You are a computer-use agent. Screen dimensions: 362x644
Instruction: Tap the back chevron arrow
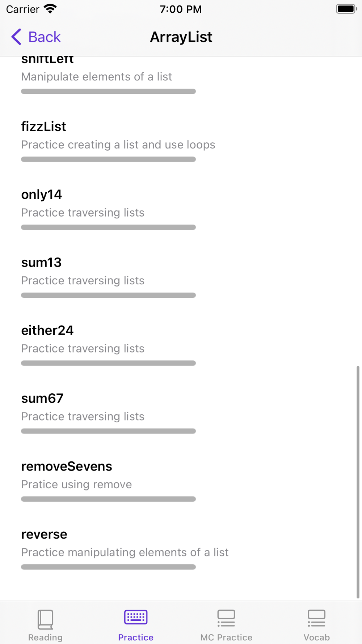[x=16, y=37]
